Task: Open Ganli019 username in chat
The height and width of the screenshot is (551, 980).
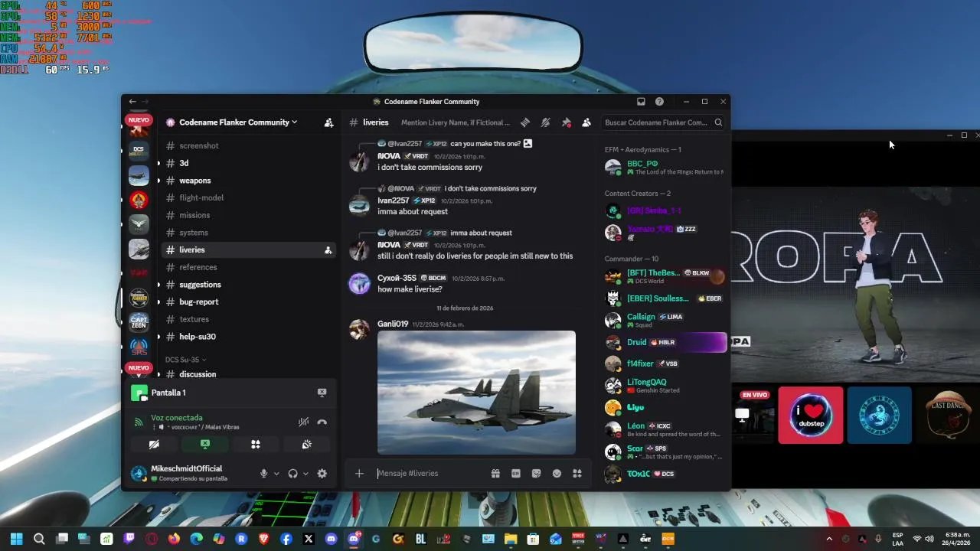Action: coord(393,324)
